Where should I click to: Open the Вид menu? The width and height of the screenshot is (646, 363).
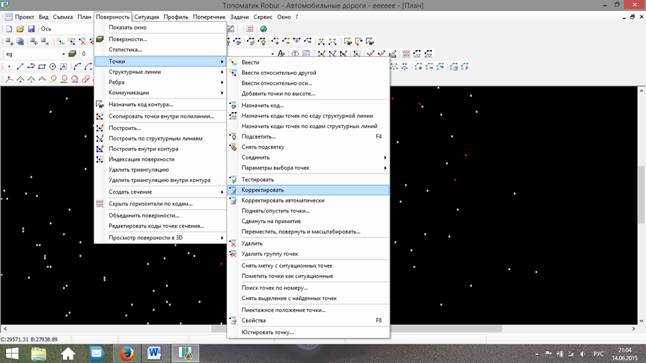(x=44, y=17)
